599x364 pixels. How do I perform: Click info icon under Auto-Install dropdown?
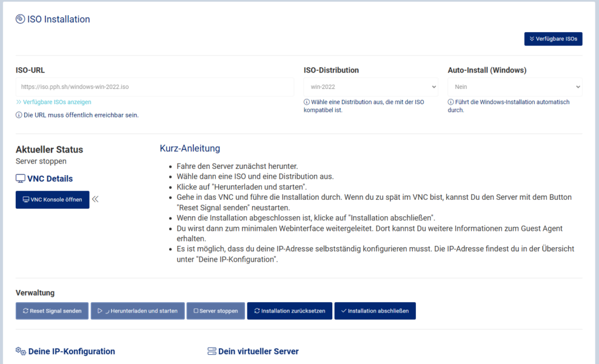point(451,102)
